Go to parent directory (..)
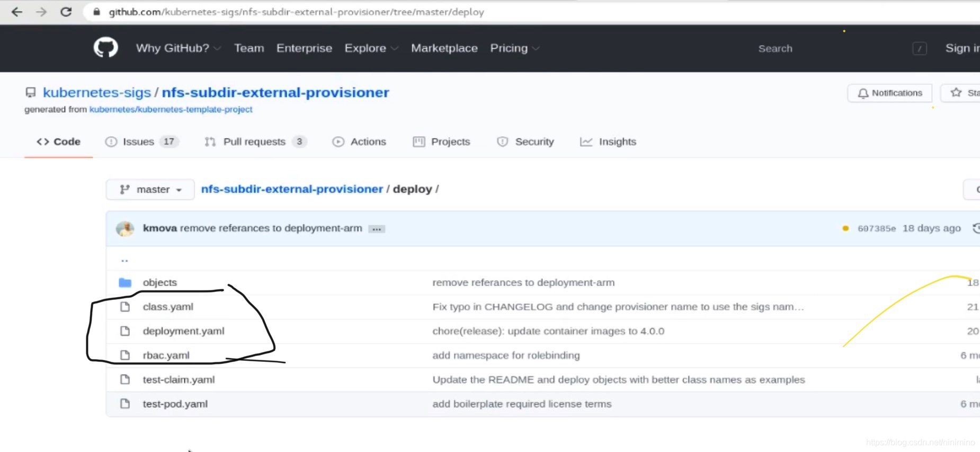This screenshot has width=980, height=452. tap(124, 260)
